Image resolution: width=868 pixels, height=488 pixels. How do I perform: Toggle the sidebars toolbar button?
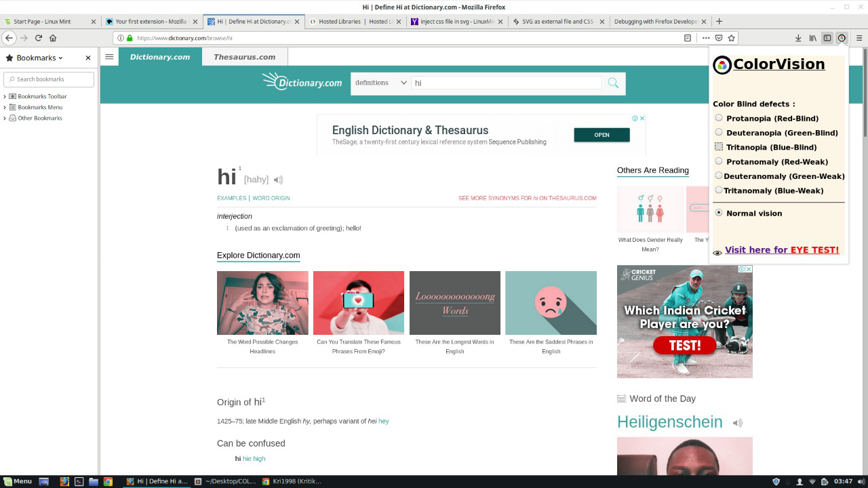827,38
